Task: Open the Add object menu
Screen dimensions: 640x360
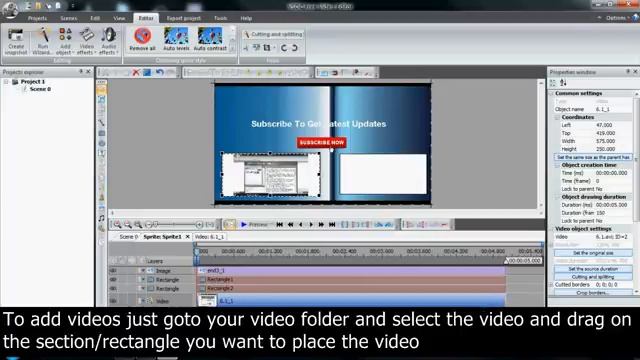Action: pos(64,41)
